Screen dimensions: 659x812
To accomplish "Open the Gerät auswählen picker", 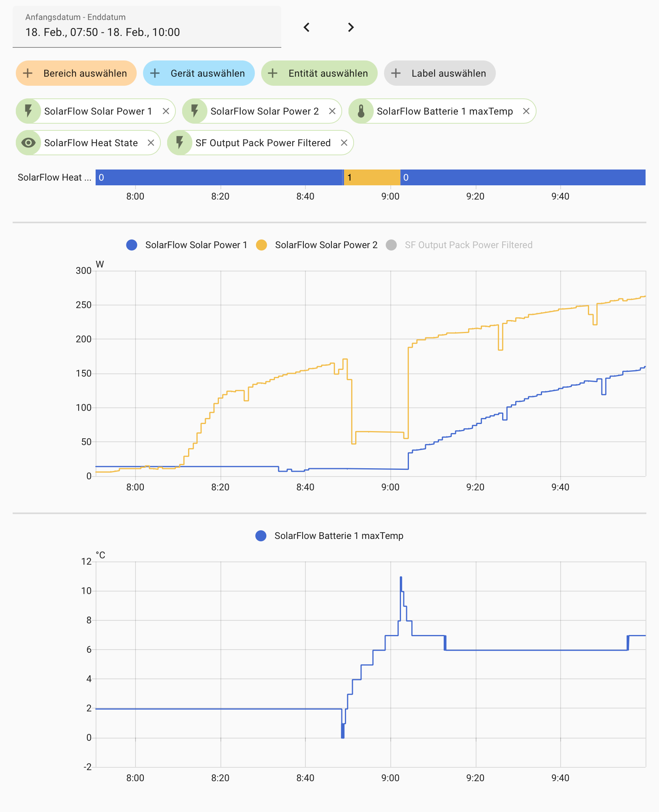I will 199,73.
